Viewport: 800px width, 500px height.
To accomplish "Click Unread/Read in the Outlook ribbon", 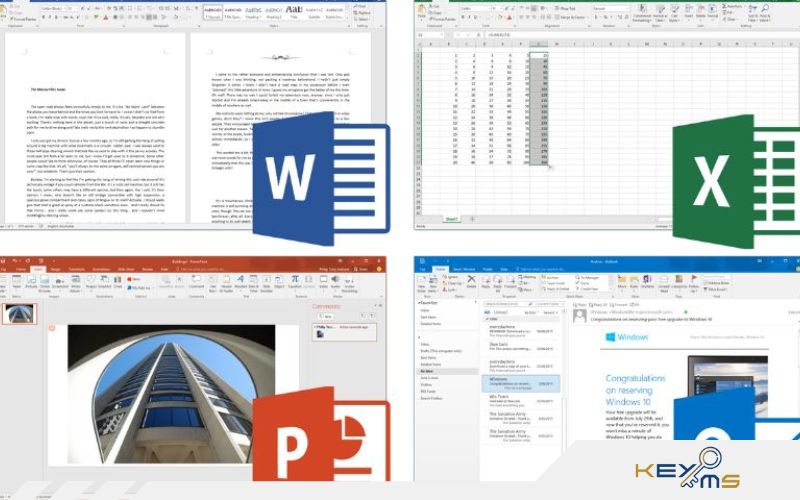I will tap(664, 284).
